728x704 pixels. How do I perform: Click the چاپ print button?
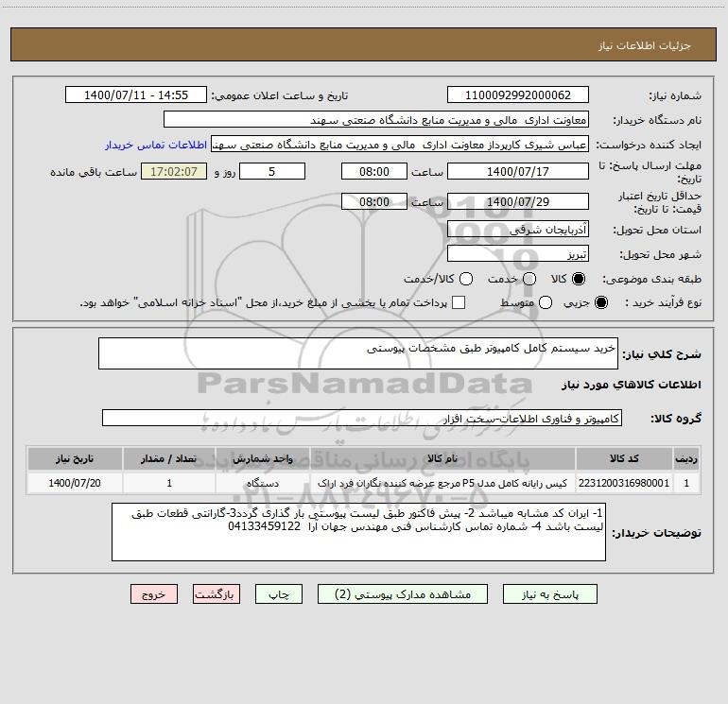[279, 594]
